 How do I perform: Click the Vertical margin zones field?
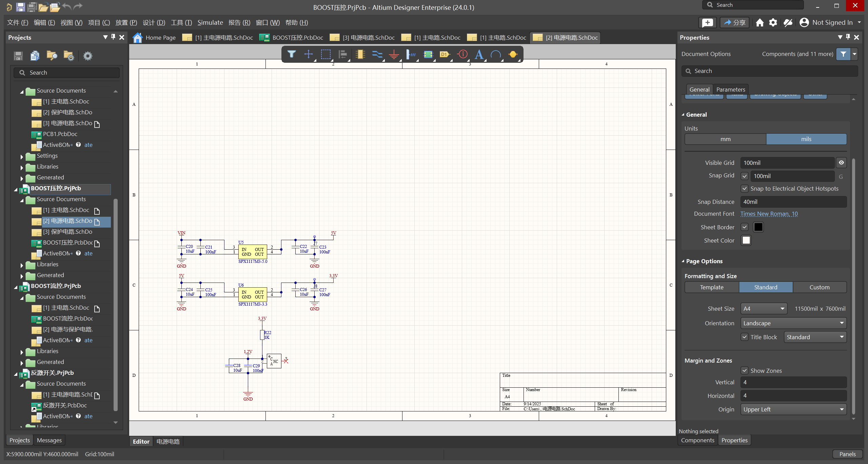(793, 382)
